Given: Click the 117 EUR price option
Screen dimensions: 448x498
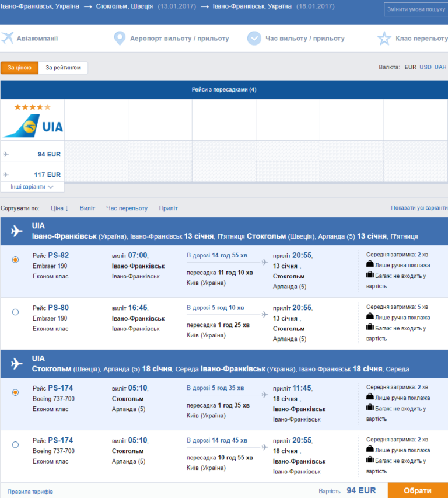Looking at the screenshot, I should click(47, 175).
